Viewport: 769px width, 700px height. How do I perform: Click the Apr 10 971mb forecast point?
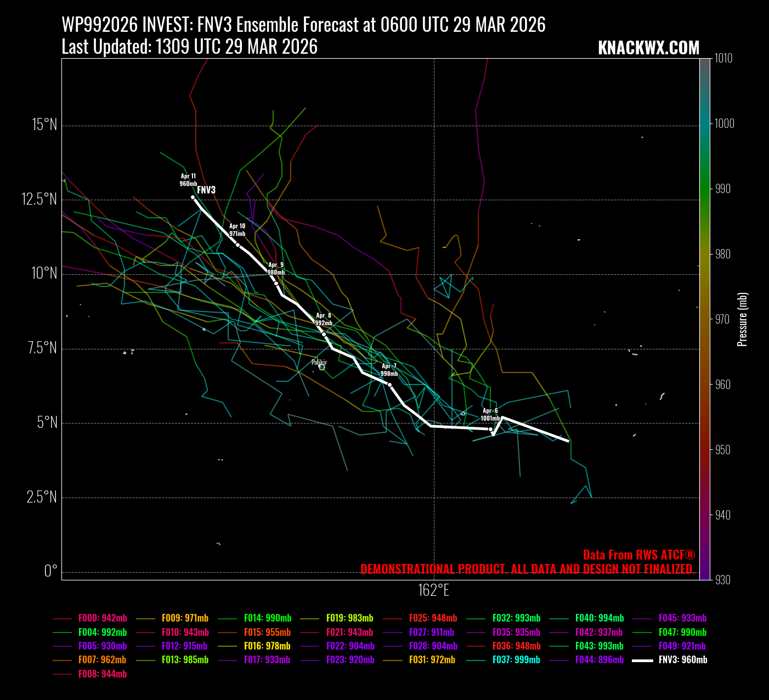238,245
